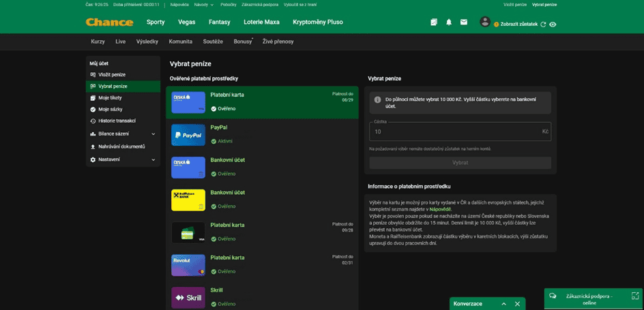Screen dimensions: 644x310
Task: Select the Revolut card thumbnail
Action: click(188, 265)
